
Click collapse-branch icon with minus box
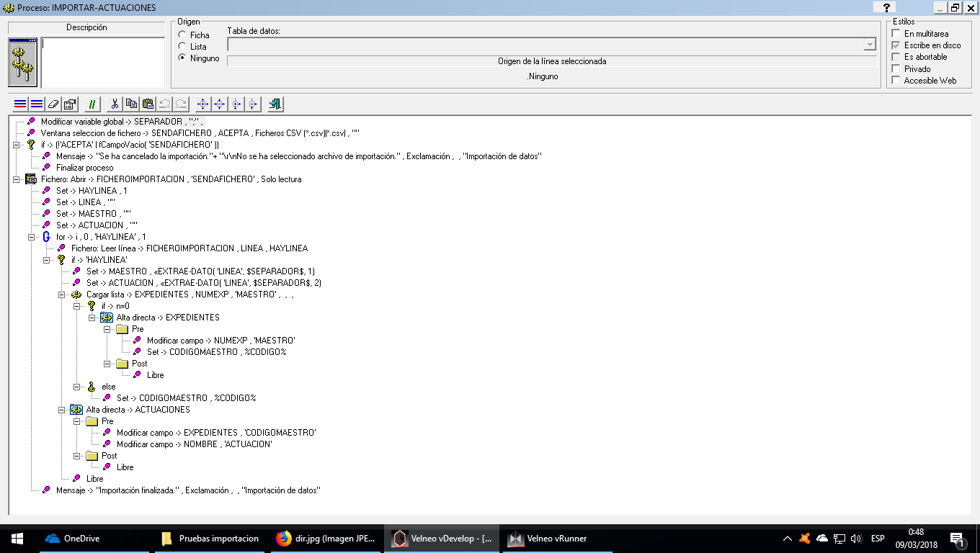point(252,104)
